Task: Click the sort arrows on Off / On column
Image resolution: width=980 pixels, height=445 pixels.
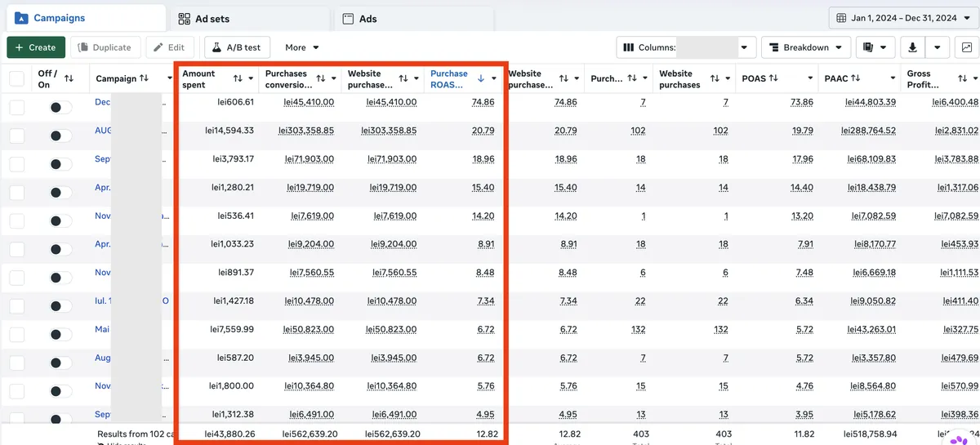Action: [x=69, y=78]
